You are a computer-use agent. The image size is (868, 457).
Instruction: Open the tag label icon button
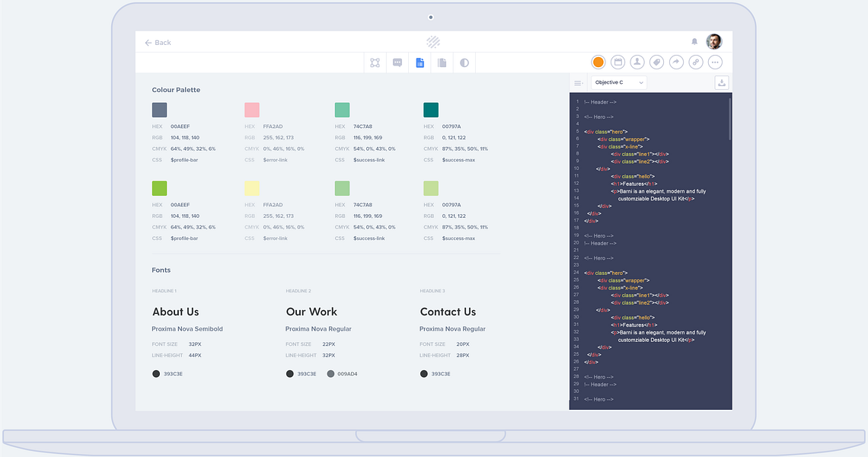coord(656,62)
